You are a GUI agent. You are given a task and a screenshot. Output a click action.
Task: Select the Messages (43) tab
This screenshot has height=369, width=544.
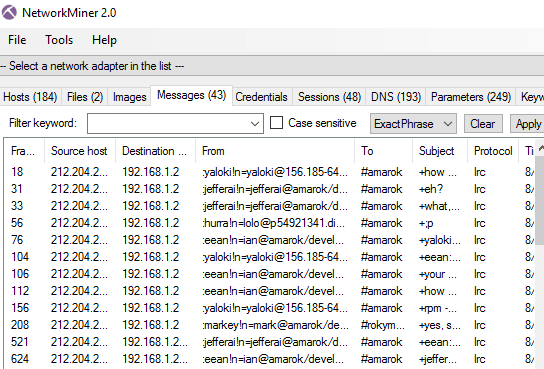coord(192,95)
